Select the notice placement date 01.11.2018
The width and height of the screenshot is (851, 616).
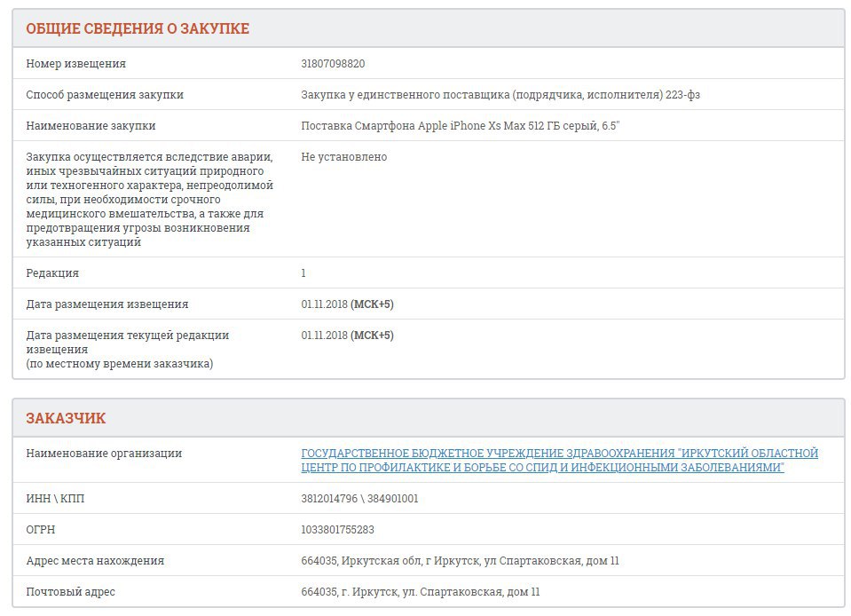tap(347, 304)
